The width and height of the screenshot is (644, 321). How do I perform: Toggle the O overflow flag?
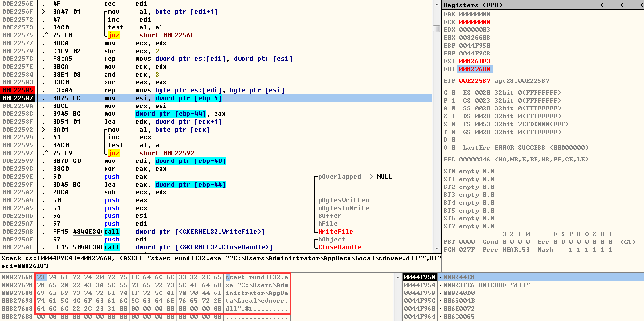453,147
